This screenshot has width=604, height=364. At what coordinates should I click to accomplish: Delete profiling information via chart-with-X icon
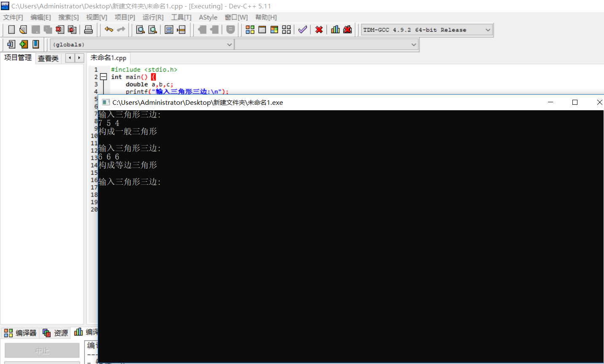(347, 29)
